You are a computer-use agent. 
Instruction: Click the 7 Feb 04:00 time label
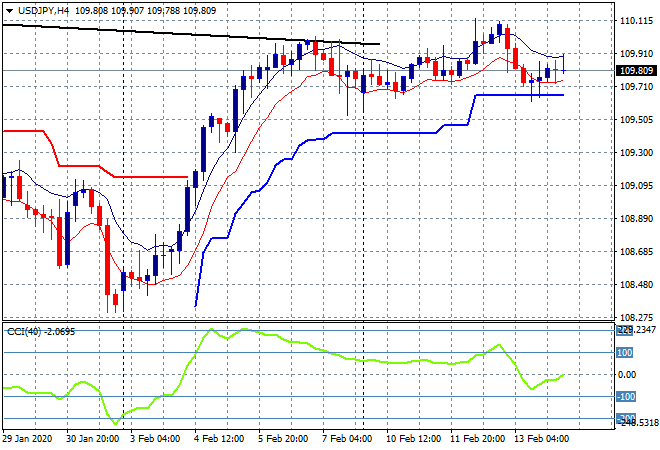(347, 439)
